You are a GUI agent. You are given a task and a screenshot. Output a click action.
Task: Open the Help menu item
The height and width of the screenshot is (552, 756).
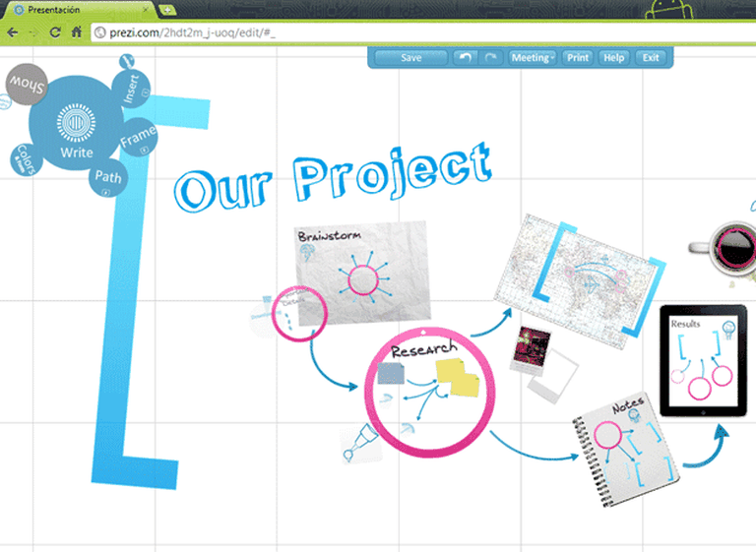click(x=613, y=58)
